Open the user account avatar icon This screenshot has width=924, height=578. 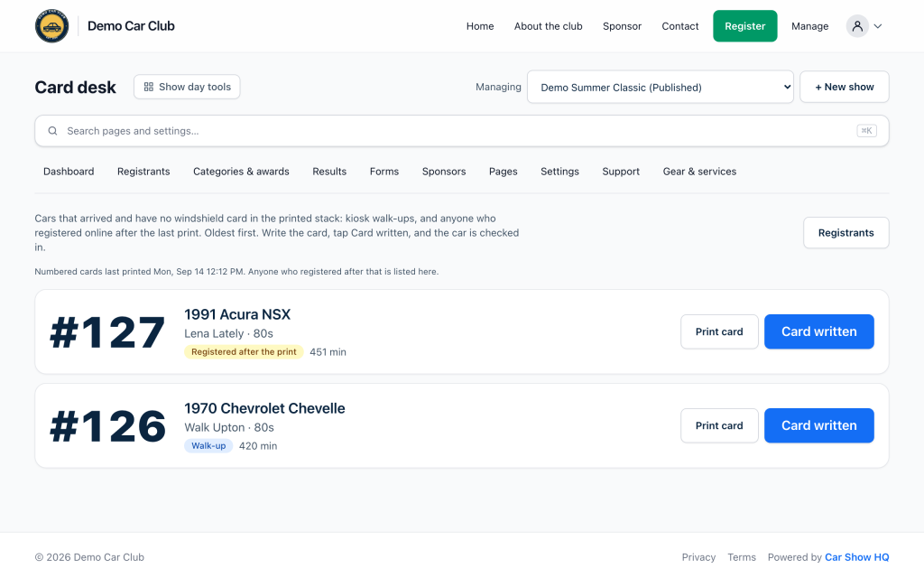[857, 26]
